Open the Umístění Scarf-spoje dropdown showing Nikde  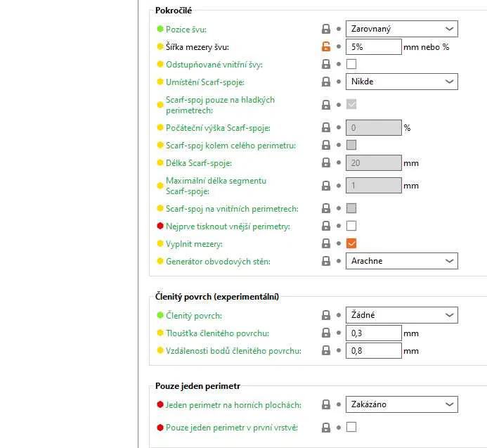click(x=401, y=82)
